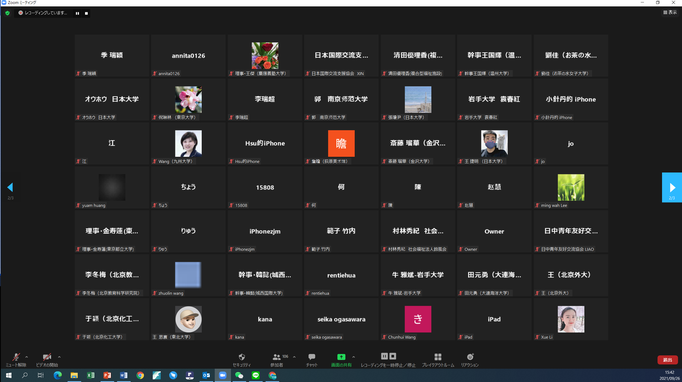Go to next gallery page arrow

(x=672, y=188)
